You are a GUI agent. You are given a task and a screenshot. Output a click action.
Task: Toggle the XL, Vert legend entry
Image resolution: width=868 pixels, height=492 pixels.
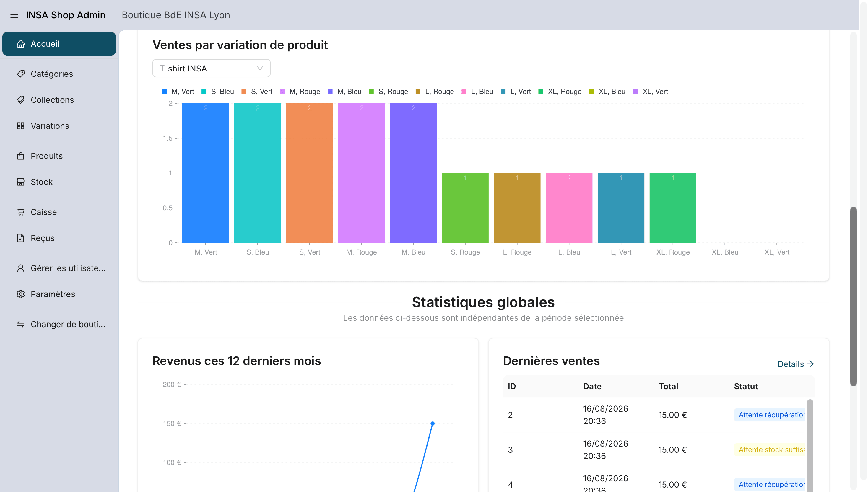650,92
